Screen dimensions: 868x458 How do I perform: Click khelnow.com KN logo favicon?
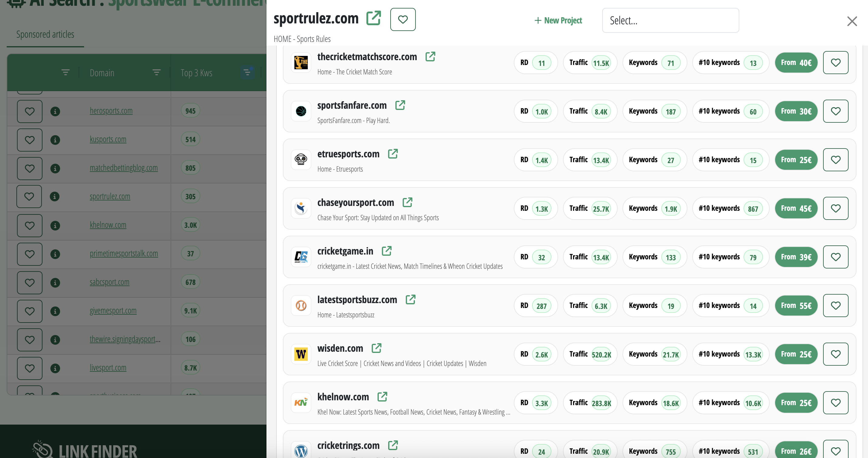tap(301, 402)
